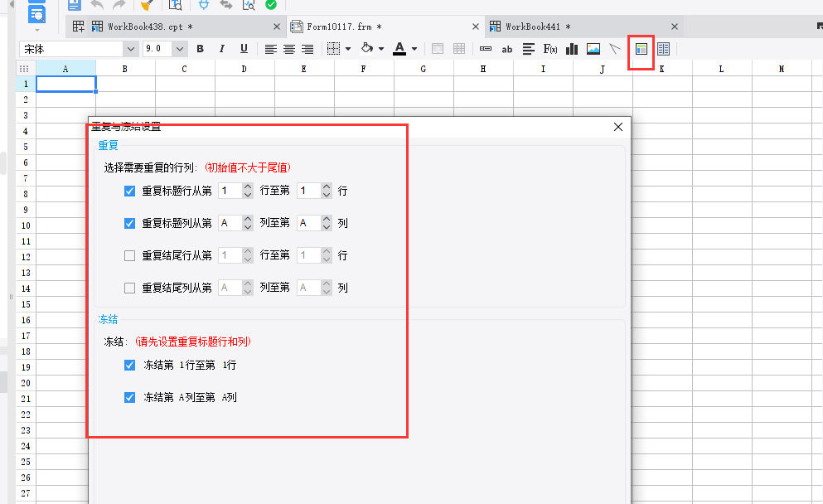Viewport: 823px width, 504px height.
Task: Select column L header
Action: [x=721, y=69]
